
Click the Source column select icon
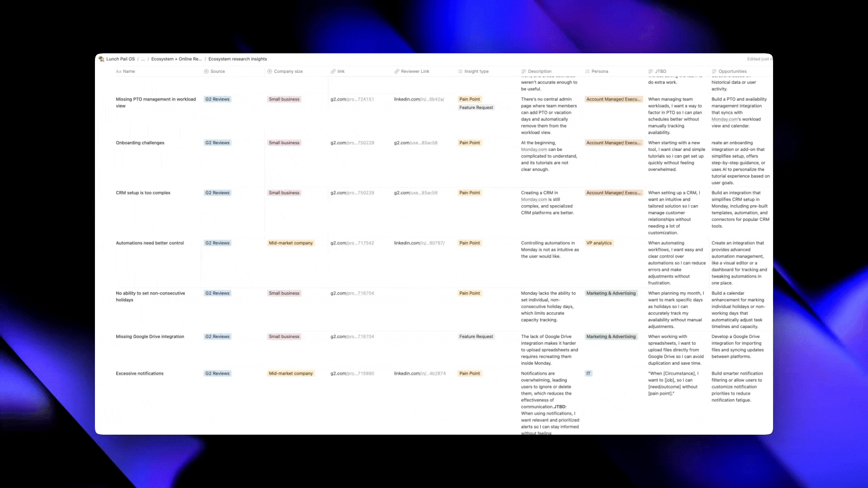[x=206, y=71]
